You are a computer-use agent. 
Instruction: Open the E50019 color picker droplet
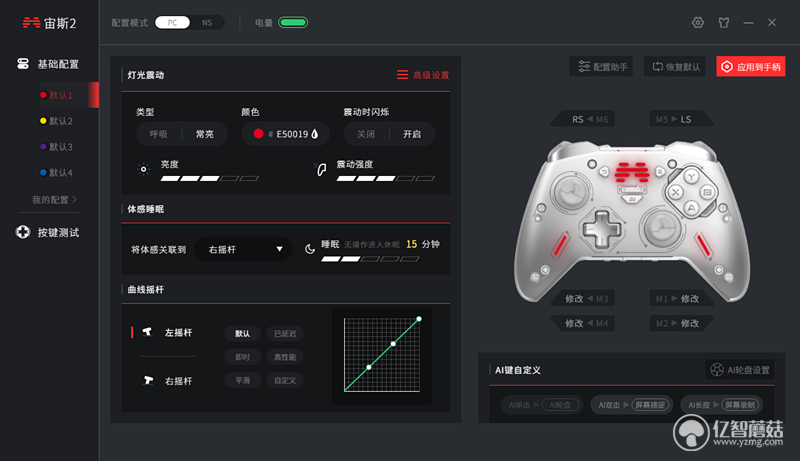315,134
